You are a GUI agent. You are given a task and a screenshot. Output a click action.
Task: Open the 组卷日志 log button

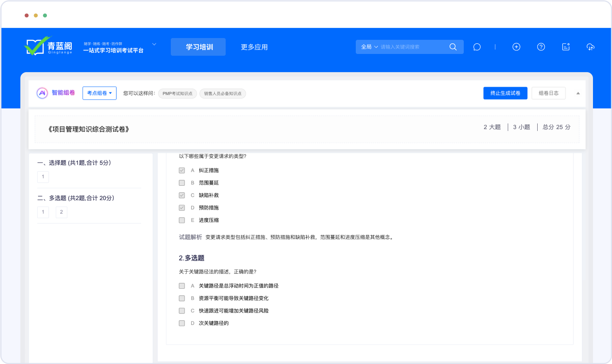[x=548, y=93]
